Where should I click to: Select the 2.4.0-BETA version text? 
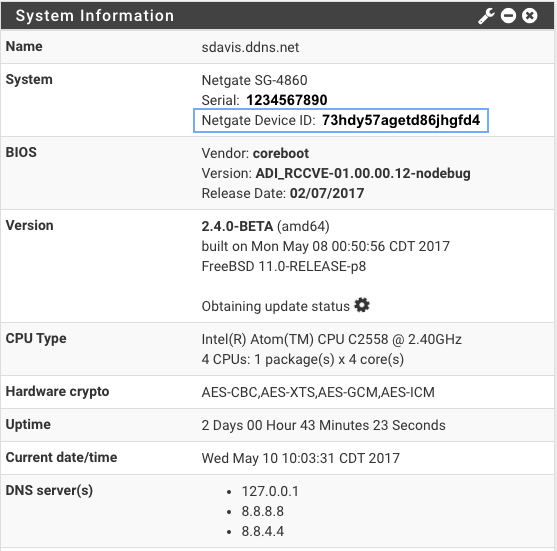tap(237, 226)
